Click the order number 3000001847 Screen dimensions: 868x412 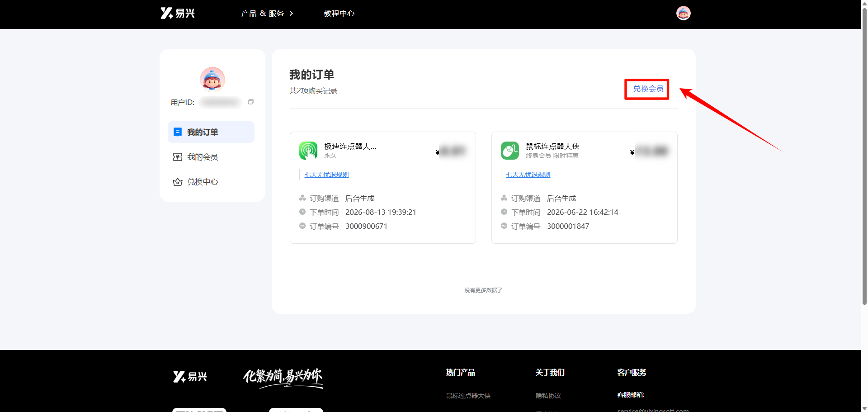tap(568, 226)
